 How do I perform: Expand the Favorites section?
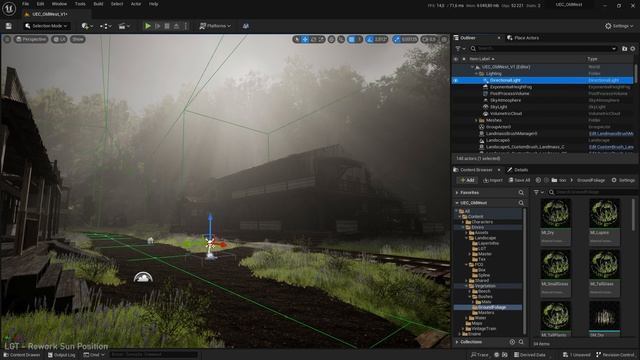pos(457,193)
